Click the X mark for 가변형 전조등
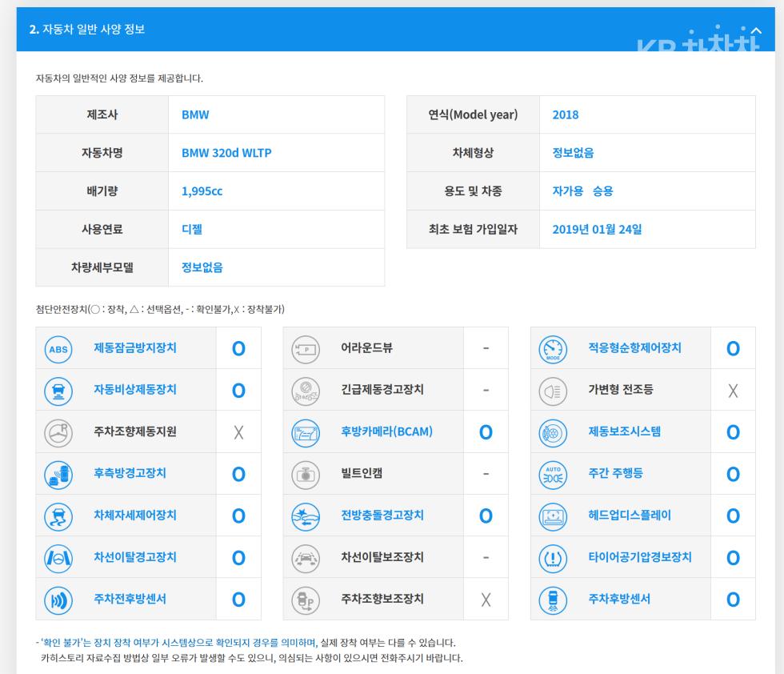The width and height of the screenshot is (784, 674). (x=733, y=391)
